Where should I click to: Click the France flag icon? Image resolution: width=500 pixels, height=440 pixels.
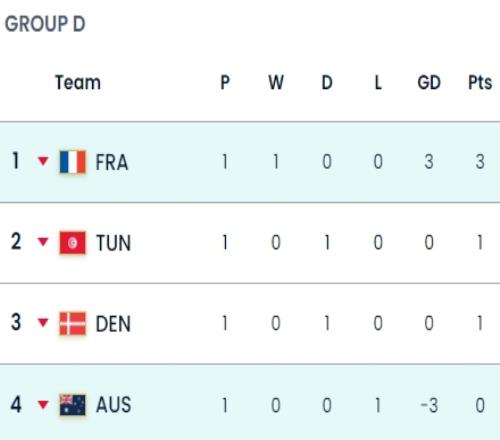pos(73,162)
